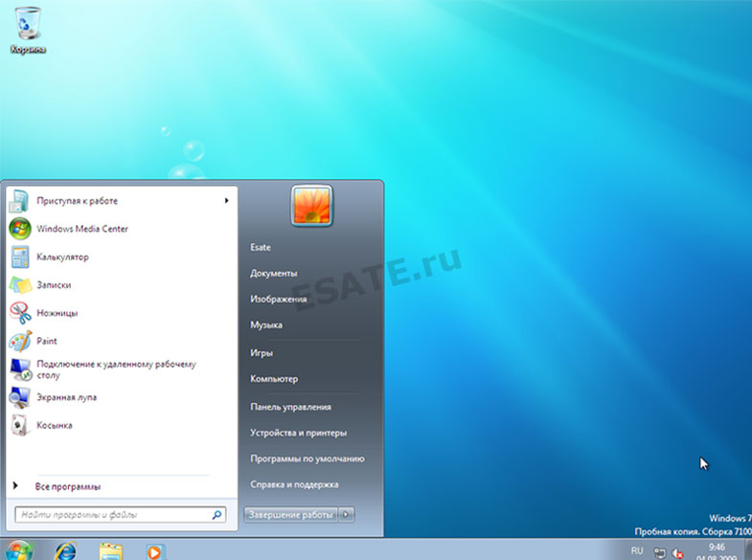Viewport: 752px width, 560px height.
Task: Click the search magnifier icon
Action: [216, 514]
